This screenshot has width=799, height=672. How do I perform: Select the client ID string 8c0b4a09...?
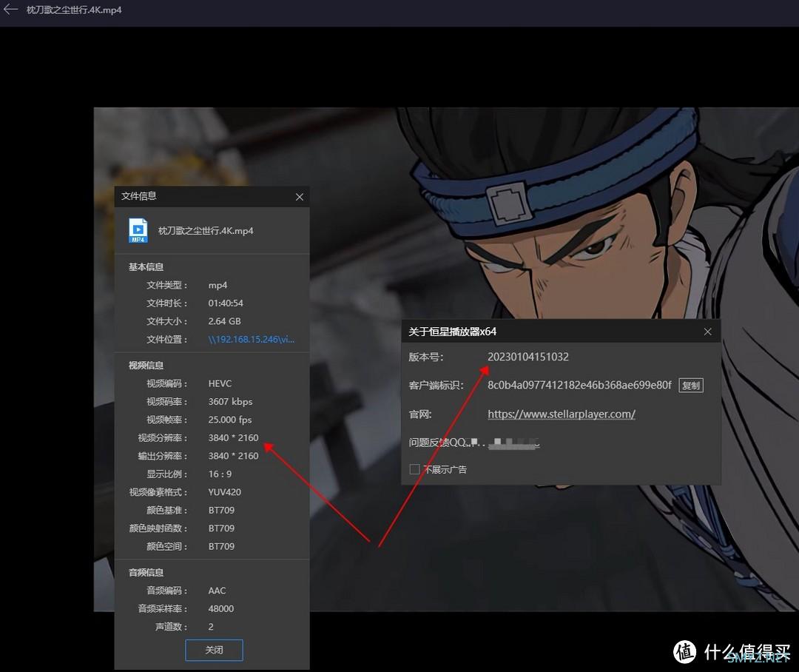tap(579, 385)
